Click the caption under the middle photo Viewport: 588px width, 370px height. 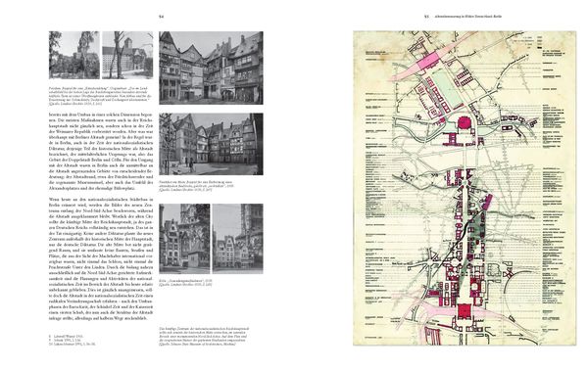[197, 185]
